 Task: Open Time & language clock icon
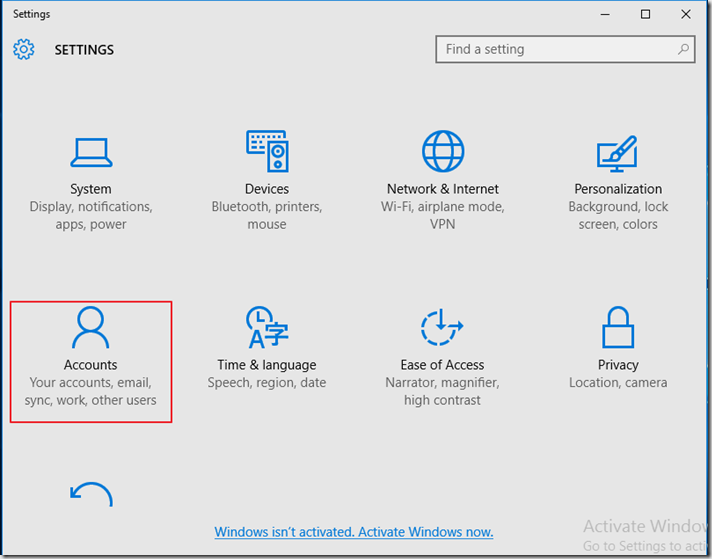coord(267,328)
